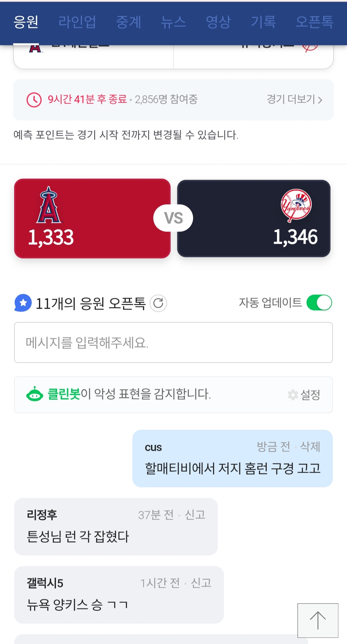Open the 중계 tab

coord(129,22)
